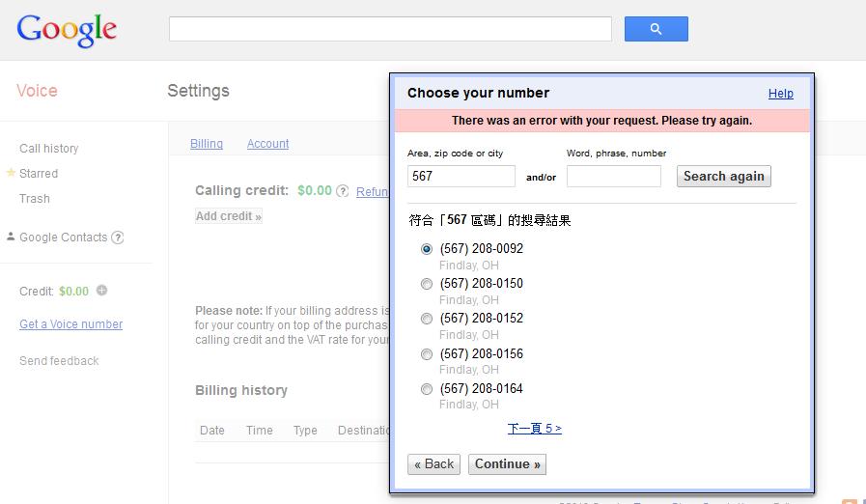The height and width of the screenshot is (504, 866).
Task: Click the add credit plus icon
Action: click(101, 290)
